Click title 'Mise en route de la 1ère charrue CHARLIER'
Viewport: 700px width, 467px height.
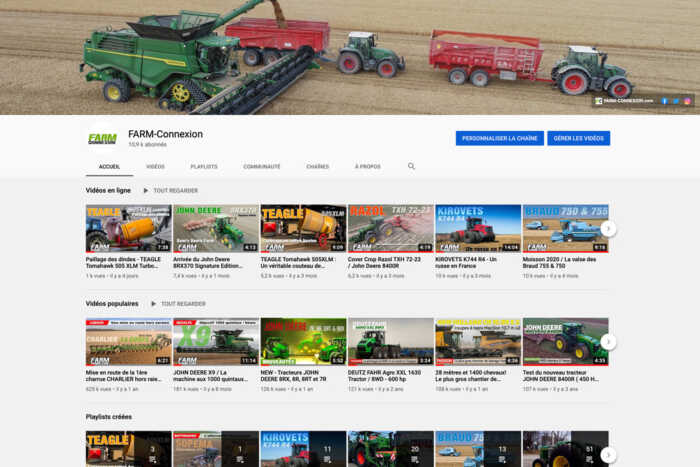tap(124, 375)
